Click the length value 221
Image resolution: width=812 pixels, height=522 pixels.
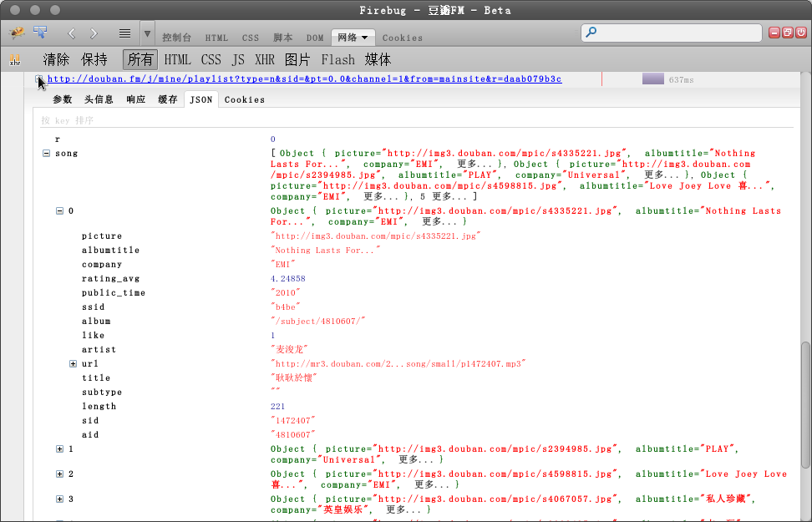[x=277, y=407]
